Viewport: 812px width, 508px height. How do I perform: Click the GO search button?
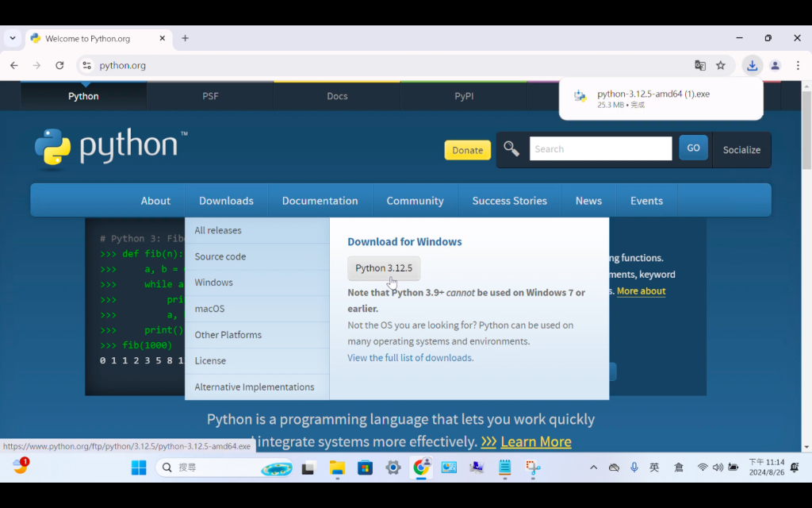[x=693, y=148]
